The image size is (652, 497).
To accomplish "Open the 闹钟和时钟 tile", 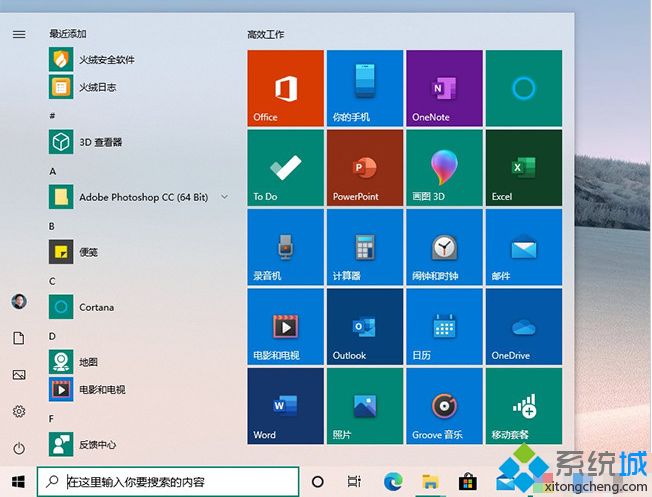I will pos(444,247).
